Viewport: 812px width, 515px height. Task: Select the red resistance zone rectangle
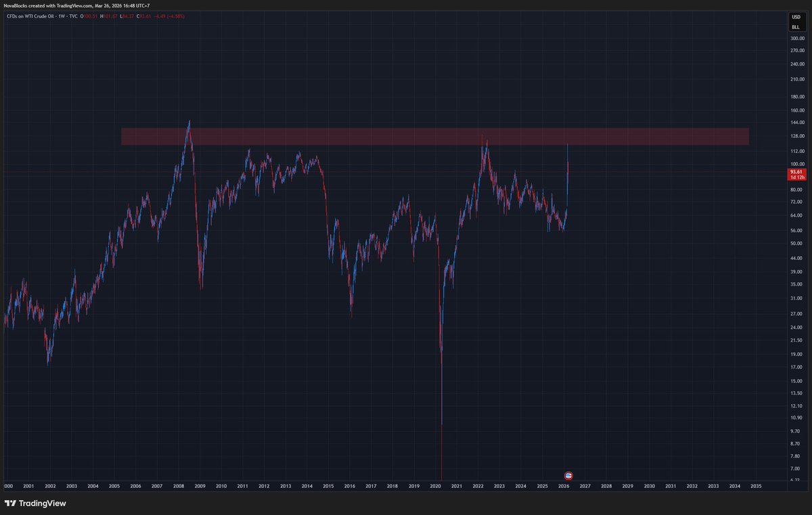tap(435, 136)
